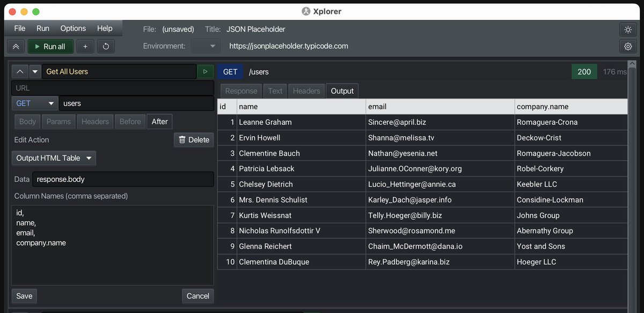Open the Help menu
This screenshot has height=313, width=644.
coord(105,28)
